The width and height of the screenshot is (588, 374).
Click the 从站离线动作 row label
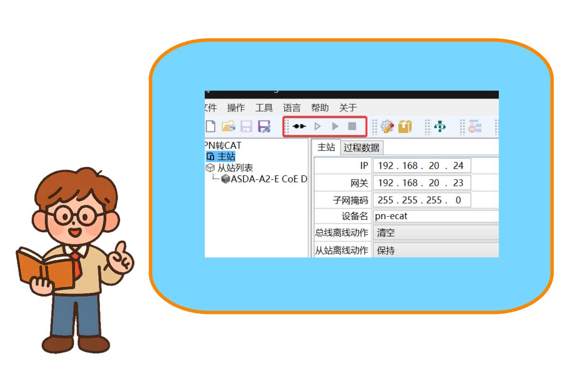pyautogui.click(x=342, y=250)
